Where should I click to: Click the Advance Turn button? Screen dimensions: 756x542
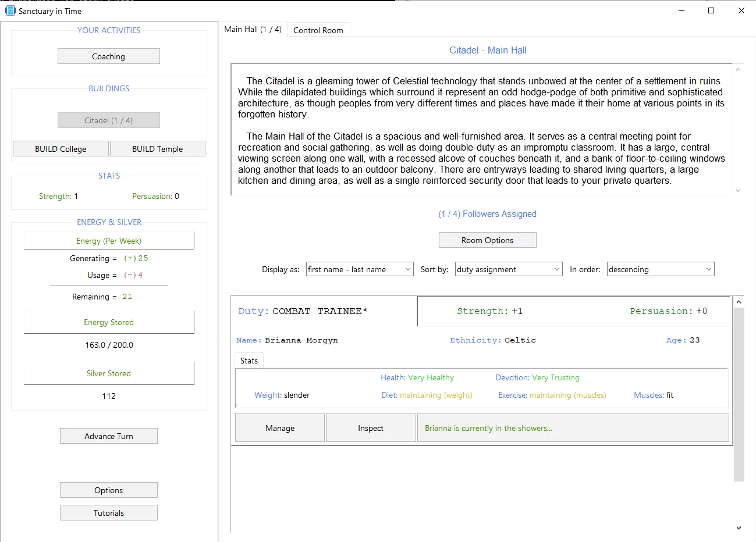tap(108, 436)
